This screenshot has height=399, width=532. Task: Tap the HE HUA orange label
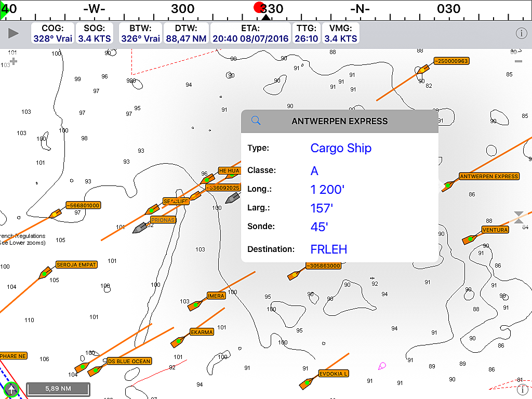tap(229, 170)
